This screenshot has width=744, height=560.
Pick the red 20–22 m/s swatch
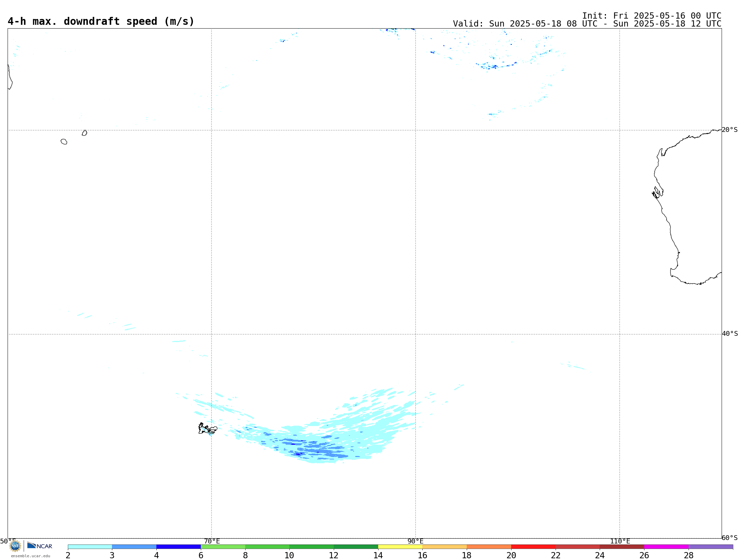[x=533, y=547]
